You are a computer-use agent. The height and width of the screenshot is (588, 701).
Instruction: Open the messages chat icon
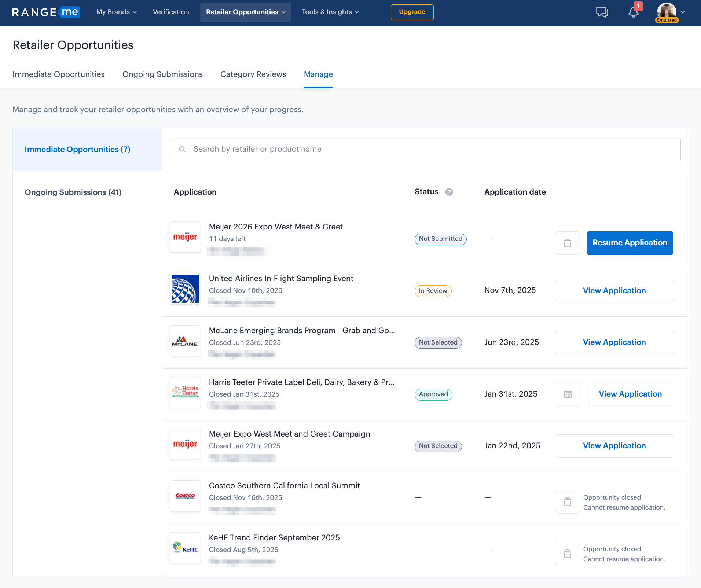click(602, 12)
